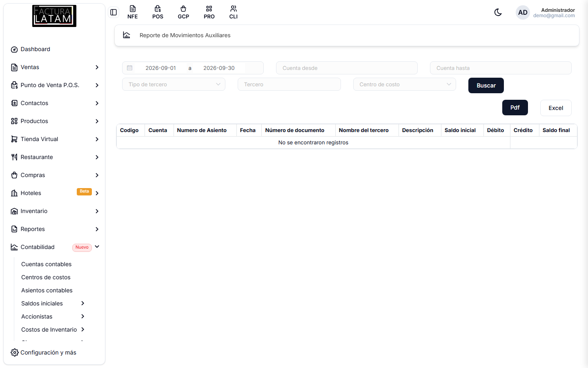Expand Punto de Venta P.O.S. chevron
The image size is (588, 368).
97,85
